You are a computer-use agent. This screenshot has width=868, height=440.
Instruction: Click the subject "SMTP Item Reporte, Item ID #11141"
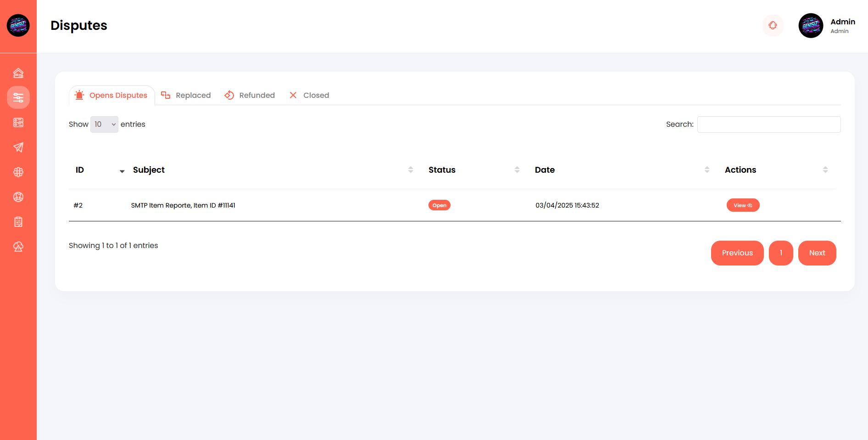click(183, 205)
